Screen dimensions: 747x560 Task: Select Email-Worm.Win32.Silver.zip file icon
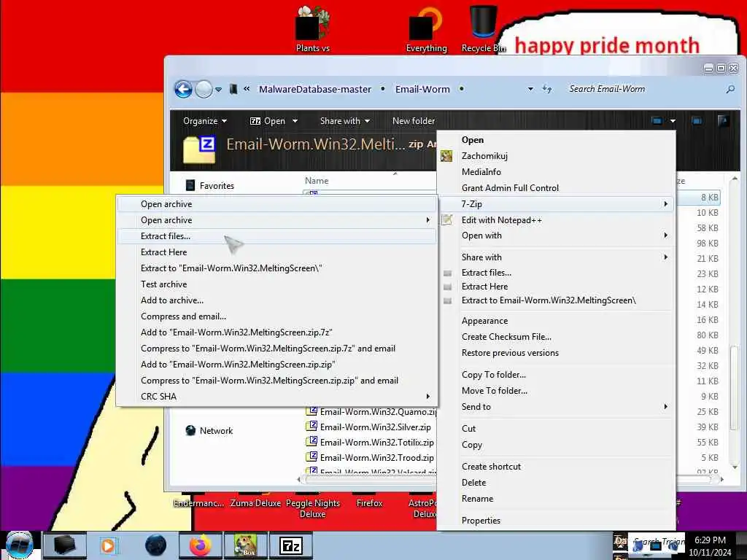pos(311,427)
